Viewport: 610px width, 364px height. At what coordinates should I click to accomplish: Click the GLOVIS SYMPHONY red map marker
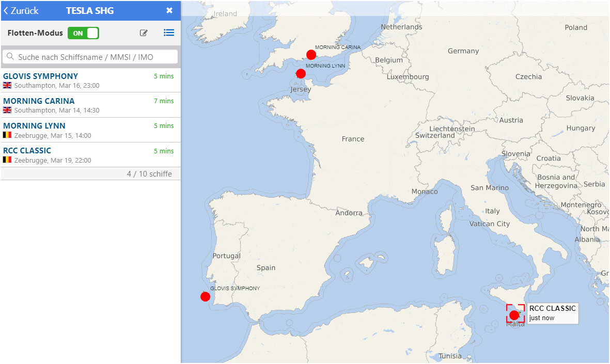click(206, 297)
